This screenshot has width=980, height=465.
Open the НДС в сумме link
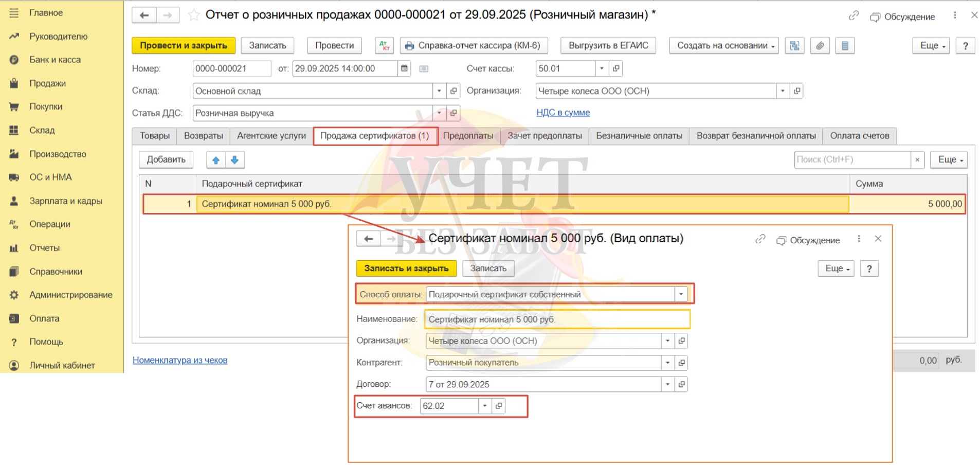click(563, 113)
